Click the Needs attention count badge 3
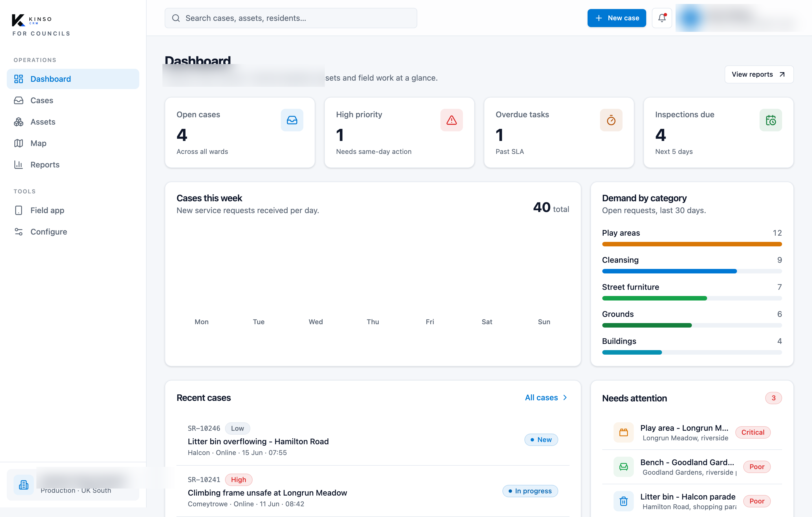This screenshot has width=812, height=517. [x=773, y=398]
